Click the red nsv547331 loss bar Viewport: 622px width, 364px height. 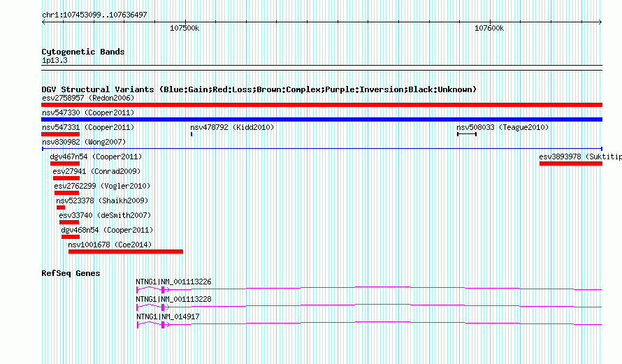tap(60, 134)
